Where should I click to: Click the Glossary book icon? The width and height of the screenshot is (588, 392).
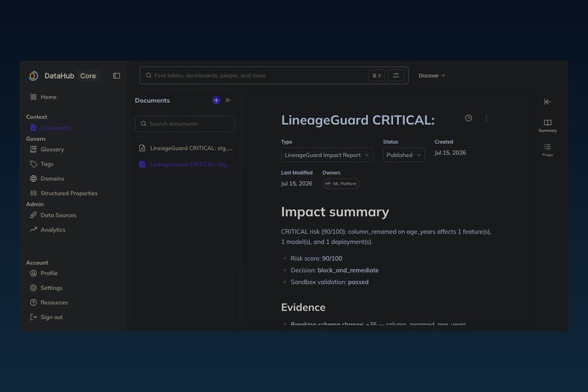pyautogui.click(x=34, y=150)
